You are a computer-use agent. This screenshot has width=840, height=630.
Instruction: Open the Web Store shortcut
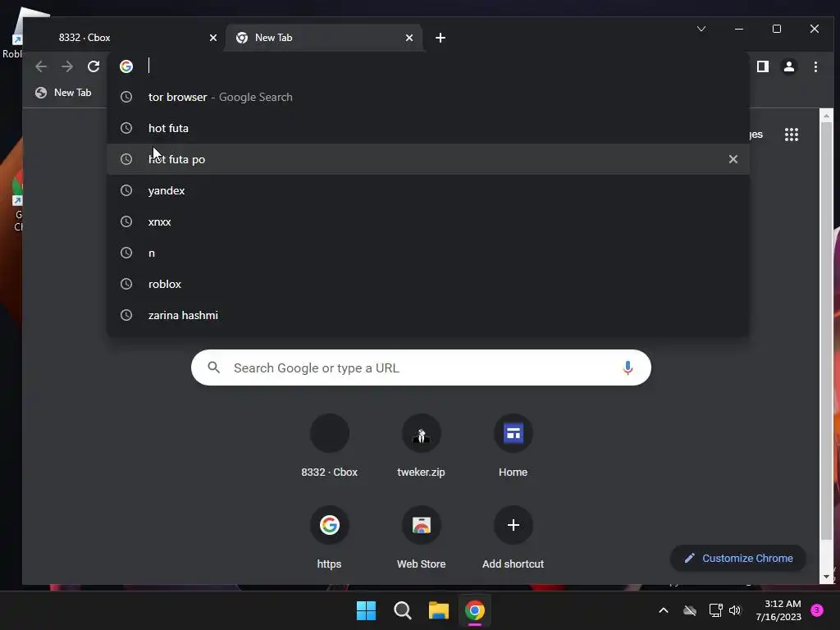tap(421, 538)
